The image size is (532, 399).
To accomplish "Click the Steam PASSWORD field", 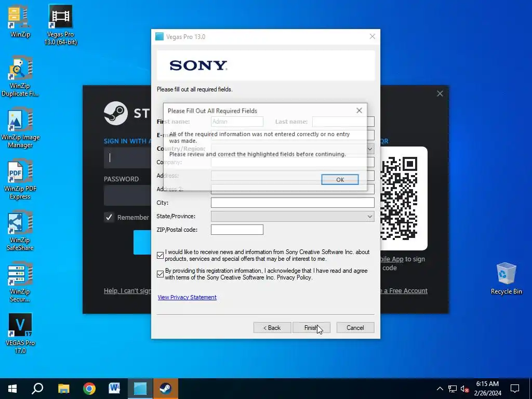I will (127, 195).
